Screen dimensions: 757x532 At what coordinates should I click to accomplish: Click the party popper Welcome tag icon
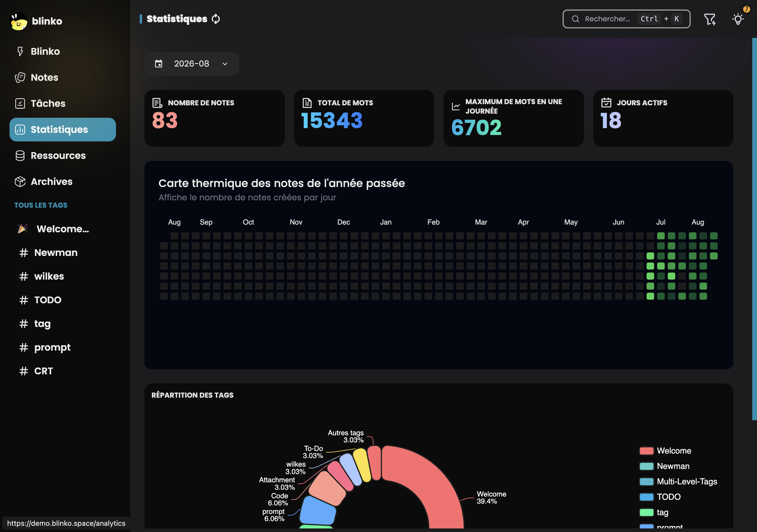click(23, 229)
